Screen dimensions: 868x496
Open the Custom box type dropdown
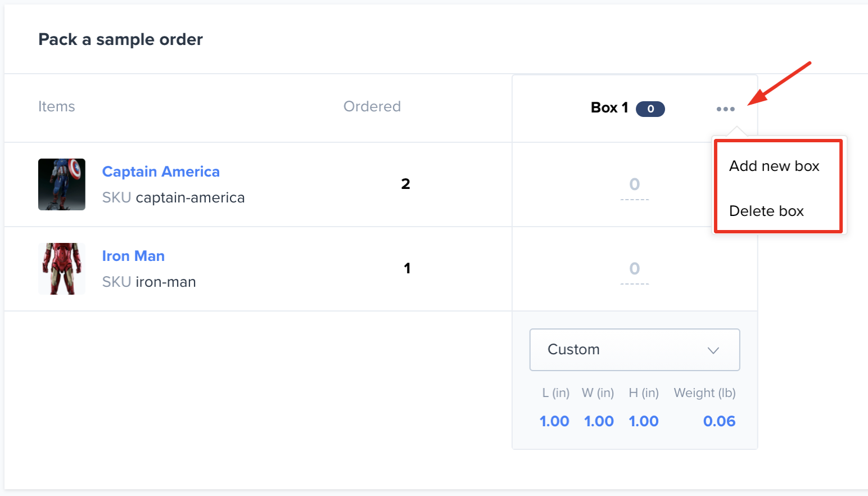click(635, 350)
